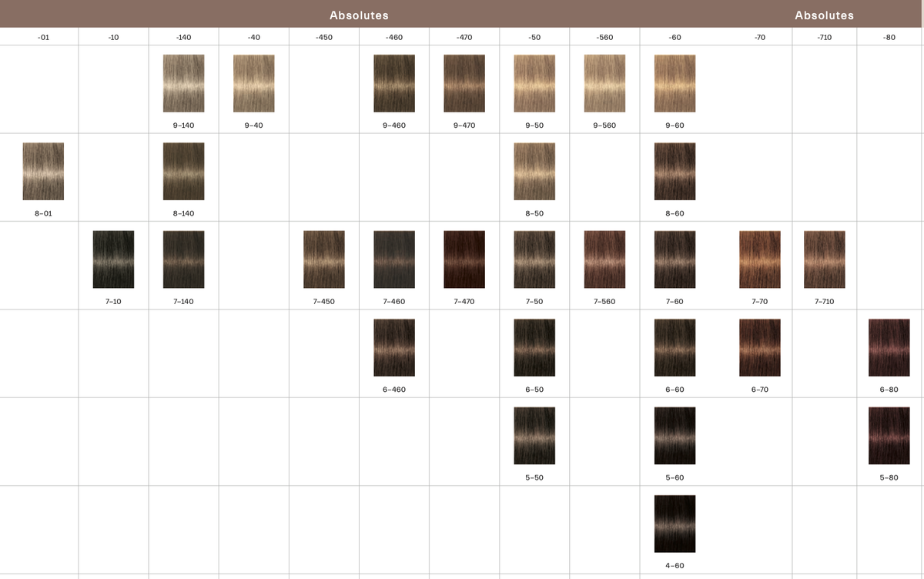Select the 9-140 hair color swatch
This screenshot has height=579, width=924.
183,83
